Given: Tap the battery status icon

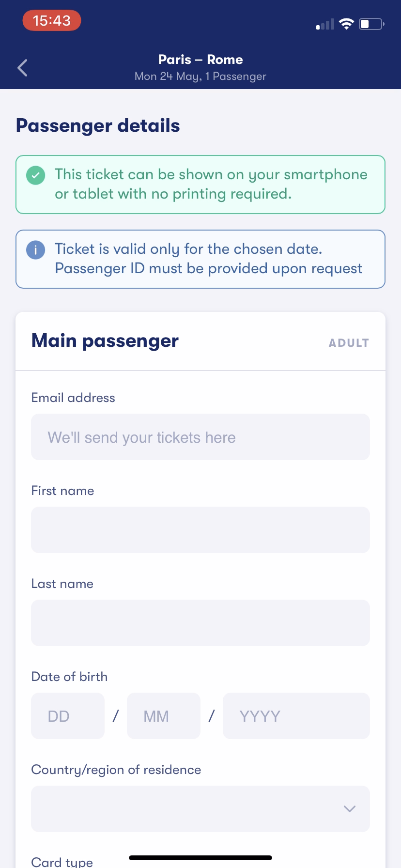Looking at the screenshot, I should tap(371, 24).
